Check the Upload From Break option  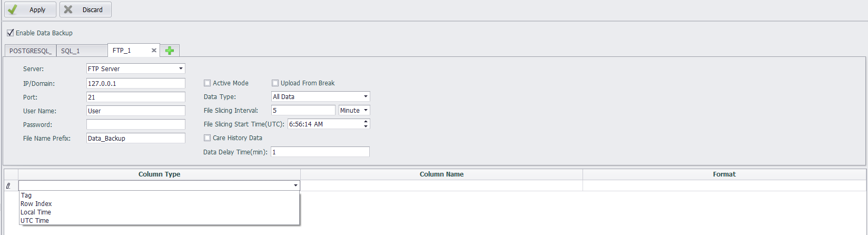click(275, 83)
